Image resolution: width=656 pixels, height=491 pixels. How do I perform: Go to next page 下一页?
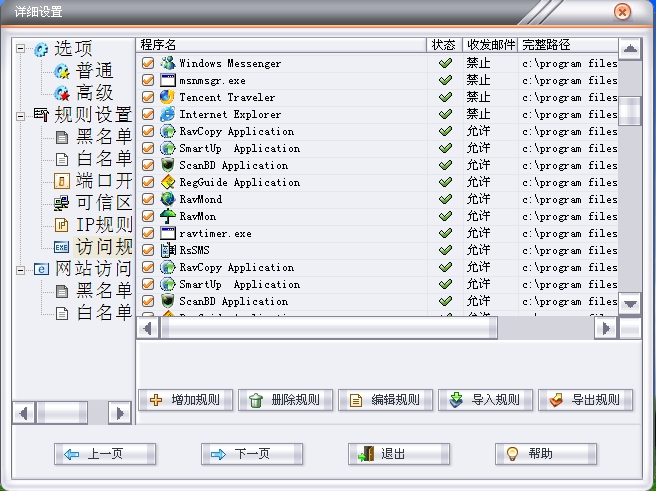252,454
